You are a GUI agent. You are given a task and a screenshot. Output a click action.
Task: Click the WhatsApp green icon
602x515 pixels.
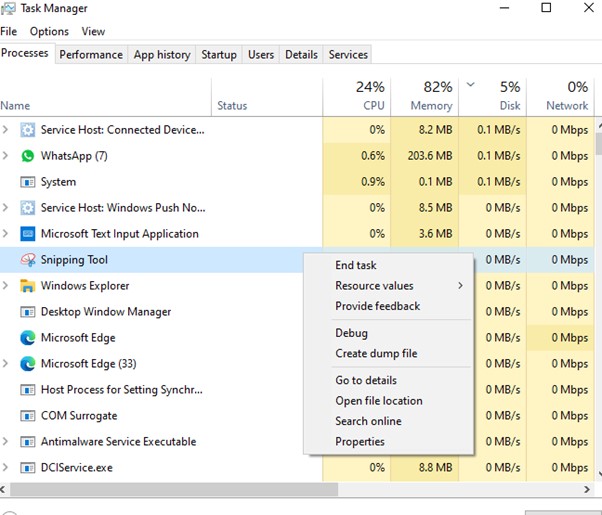point(28,156)
